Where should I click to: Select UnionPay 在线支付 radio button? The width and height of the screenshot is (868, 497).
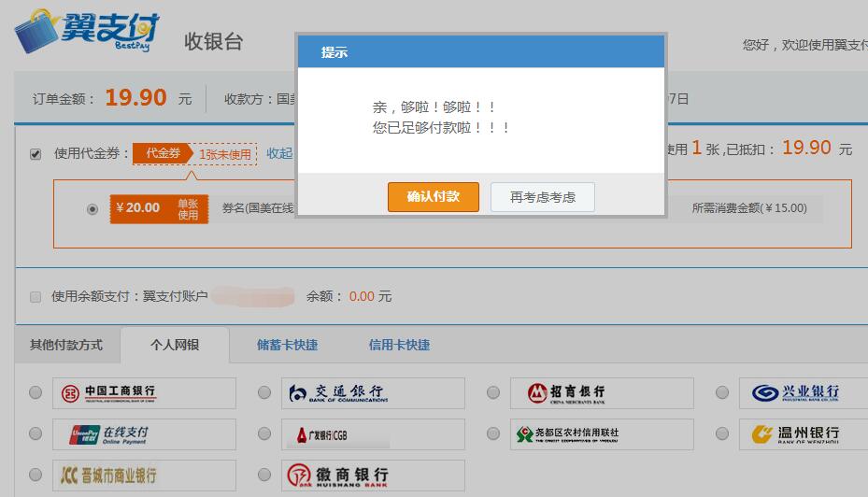coord(36,433)
